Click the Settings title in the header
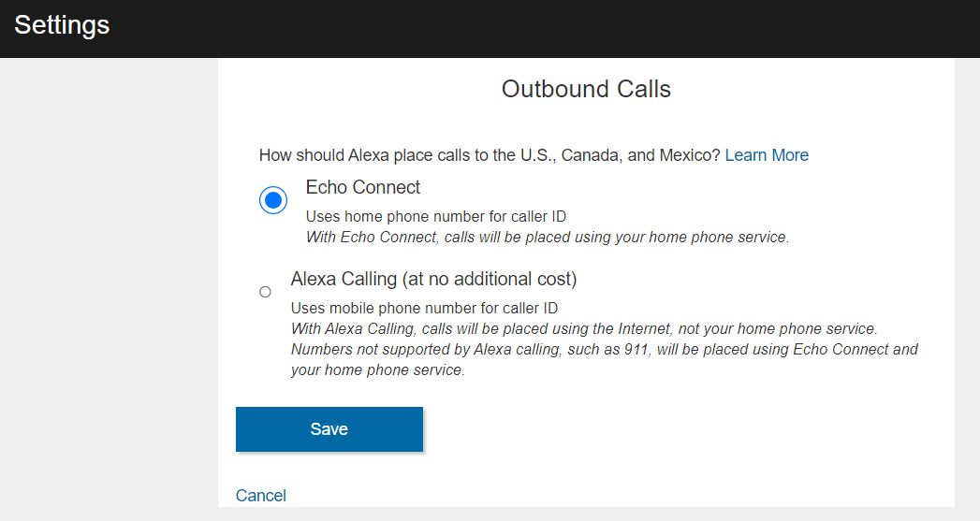980x521 pixels. 62,25
